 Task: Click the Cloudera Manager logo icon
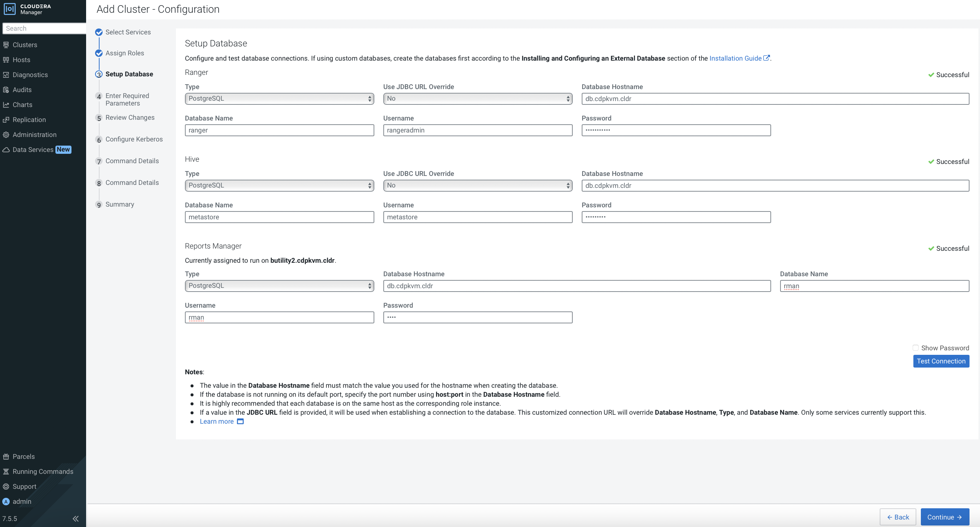pyautogui.click(x=9, y=9)
